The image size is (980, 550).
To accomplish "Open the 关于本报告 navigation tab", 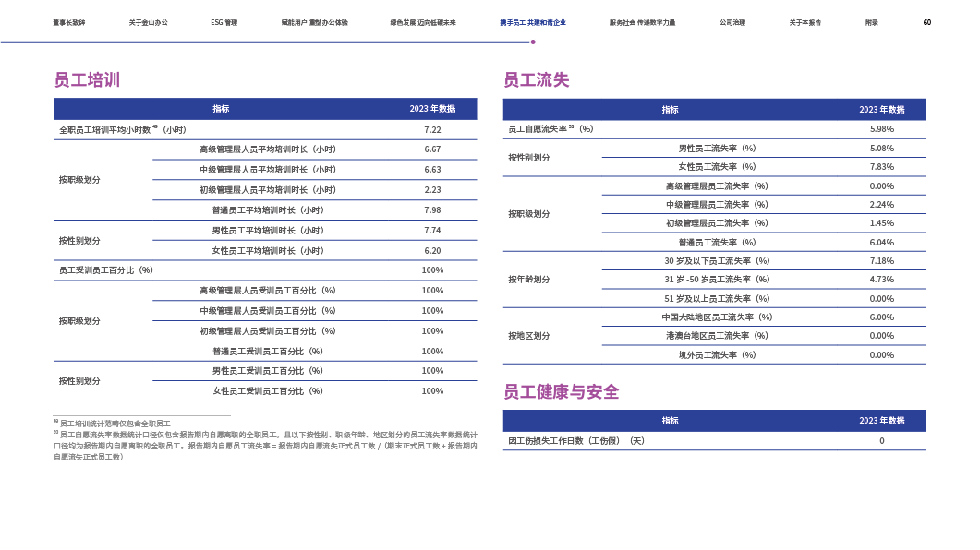I will [805, 22].
